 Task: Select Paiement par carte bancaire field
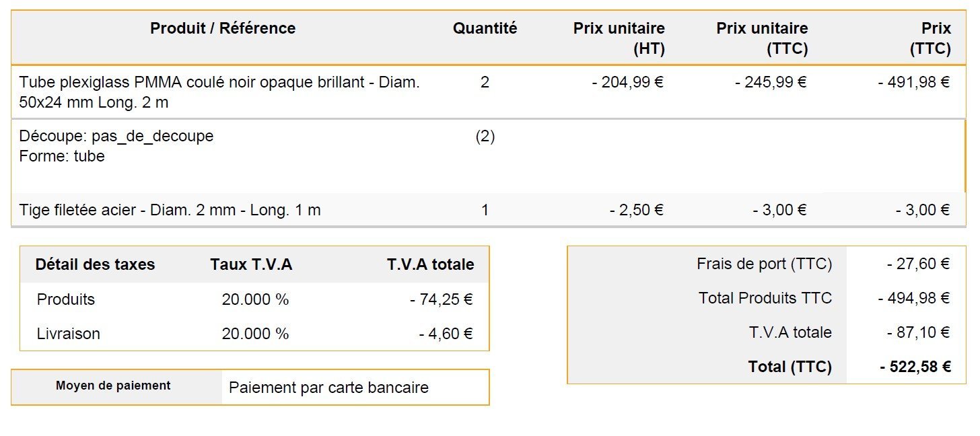click(x=355, y=388)
